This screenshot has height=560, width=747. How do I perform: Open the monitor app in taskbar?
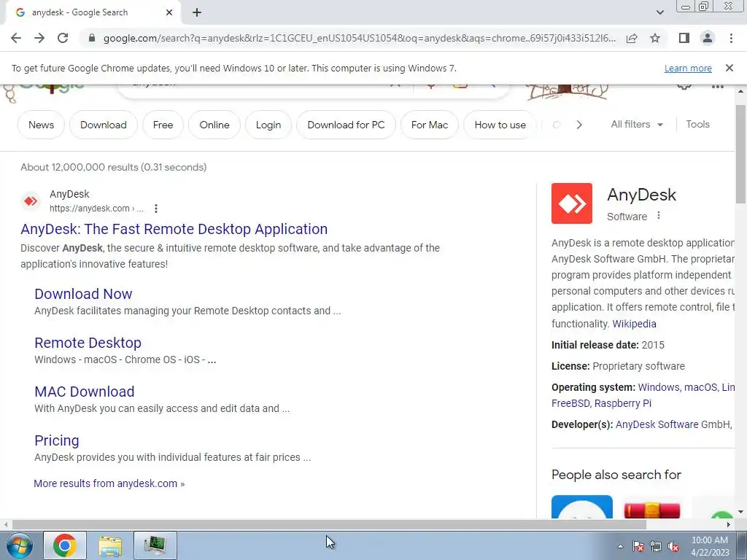tap(155, 545)
